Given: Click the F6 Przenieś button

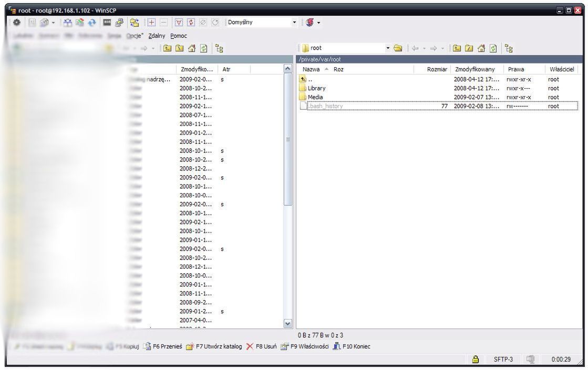Looking at the screenshot, I should tap(163, 346).
